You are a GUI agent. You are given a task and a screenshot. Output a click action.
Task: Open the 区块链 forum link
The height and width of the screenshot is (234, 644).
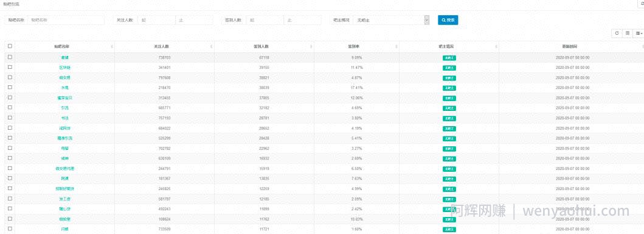[65, 68]
